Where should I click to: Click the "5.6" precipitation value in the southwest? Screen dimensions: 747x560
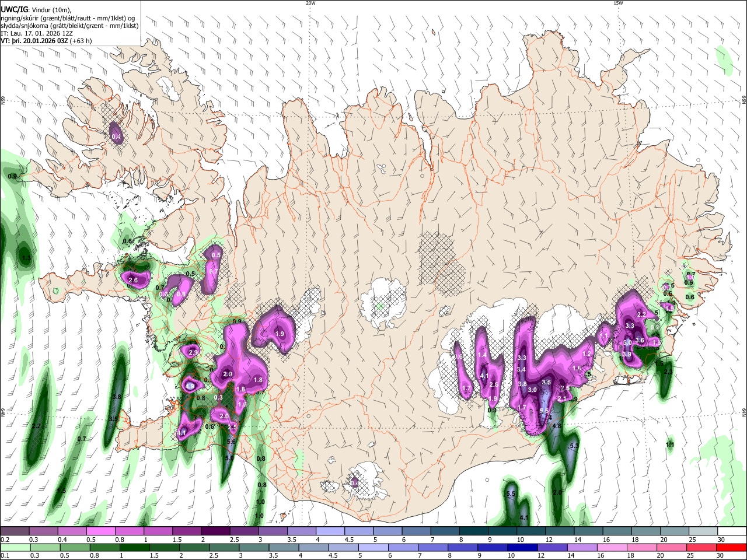coord(231,442)
